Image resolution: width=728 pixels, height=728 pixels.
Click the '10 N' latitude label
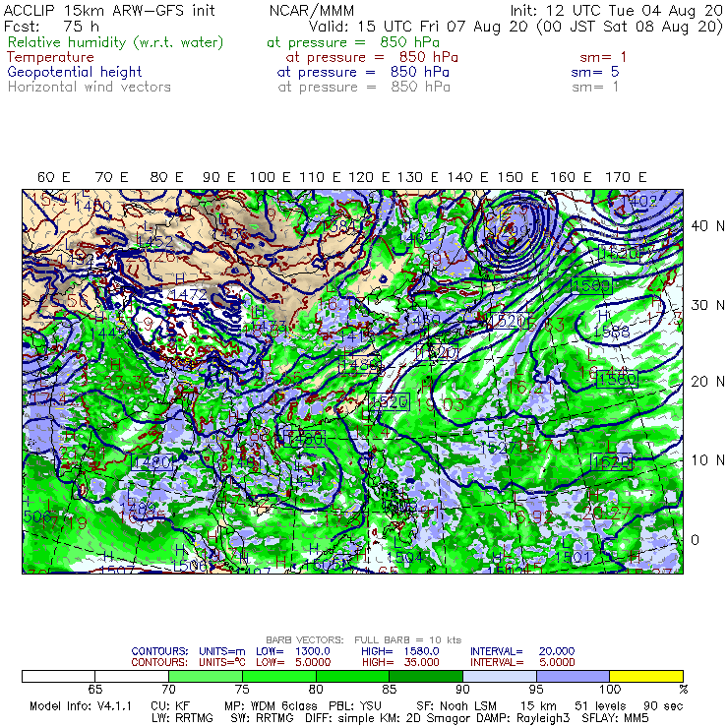tap(707, 460)
